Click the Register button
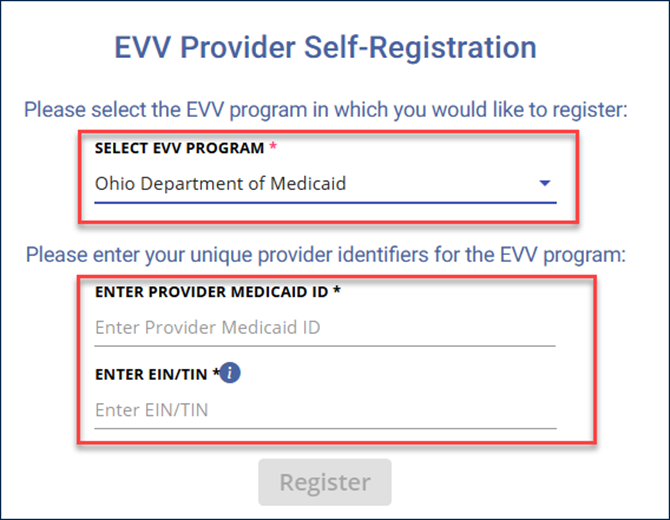This screenshot has width=670, height=520. tap(325, 482)
